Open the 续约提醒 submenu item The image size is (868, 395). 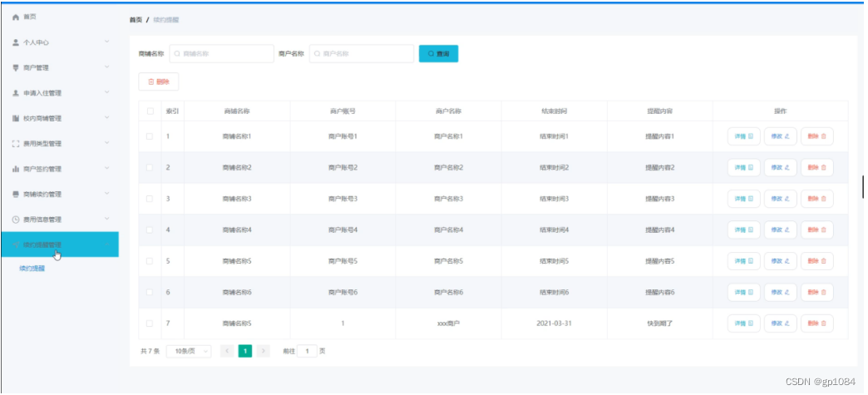[32, 269]
